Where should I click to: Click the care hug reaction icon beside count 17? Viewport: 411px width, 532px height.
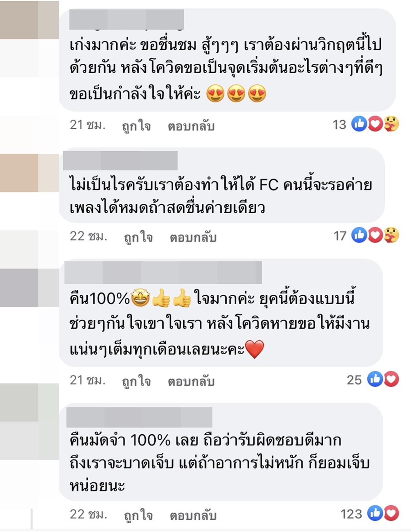(x=391, y=235)
